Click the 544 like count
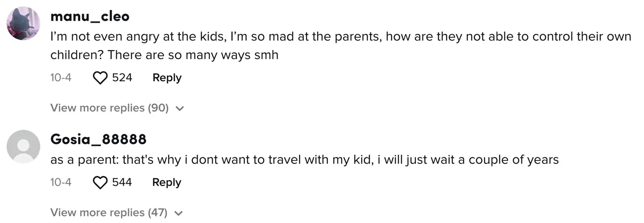The height and width of the screenshot is (223, 644). pyautogui.click(x=122, y=182)
